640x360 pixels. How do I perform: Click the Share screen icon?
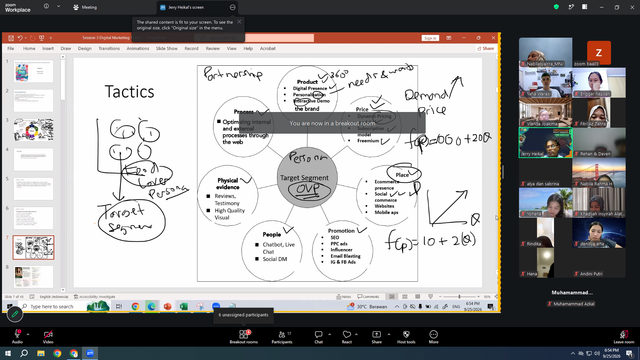pos(376,334)
